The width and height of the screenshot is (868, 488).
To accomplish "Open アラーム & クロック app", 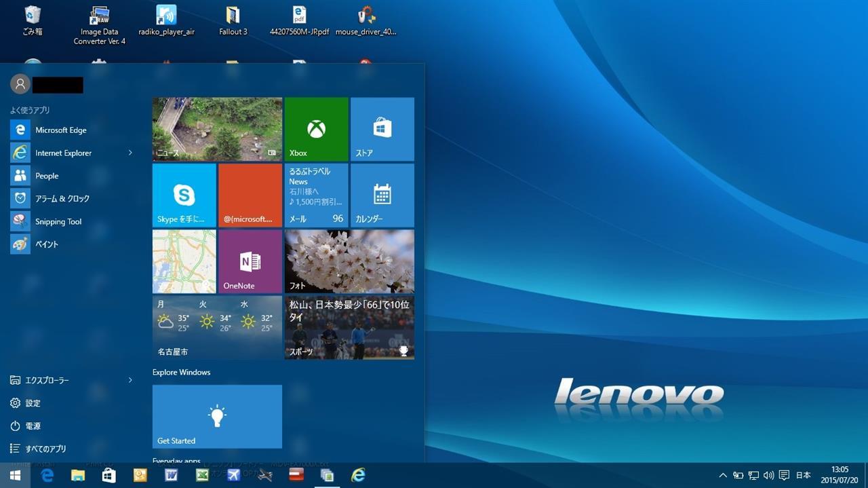I will pos(72,199).
